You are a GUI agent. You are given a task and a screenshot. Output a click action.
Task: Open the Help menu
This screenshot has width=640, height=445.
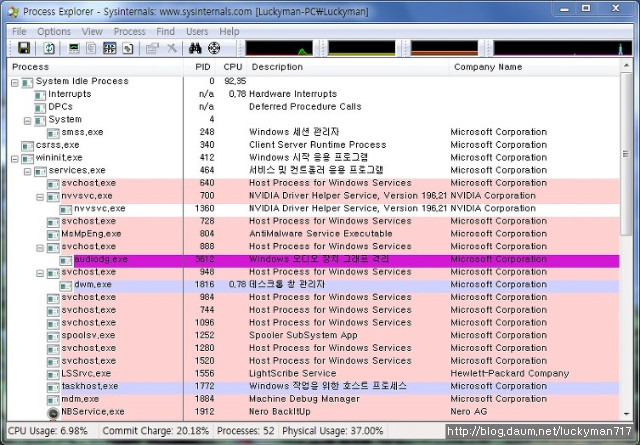point(229,31)
